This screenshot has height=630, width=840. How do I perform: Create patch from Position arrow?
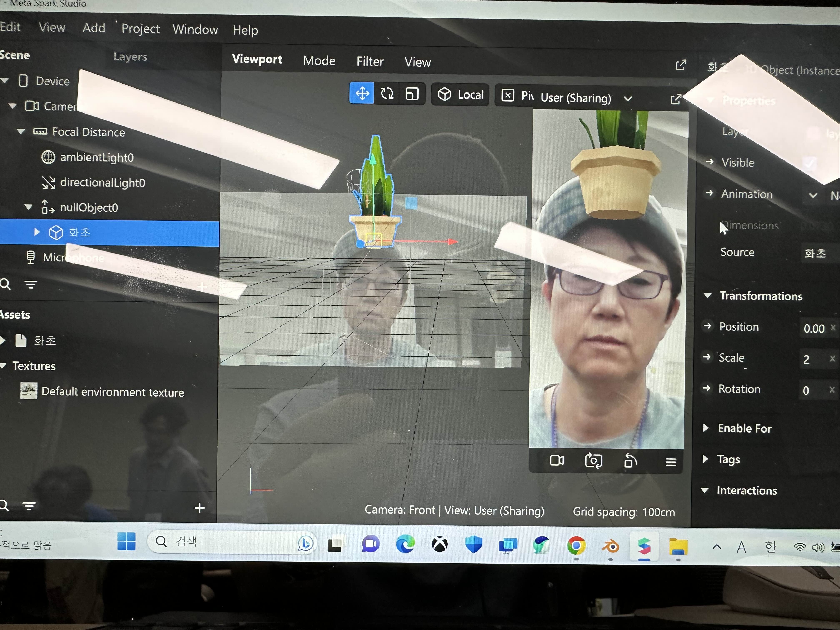(x=707, y=325)
